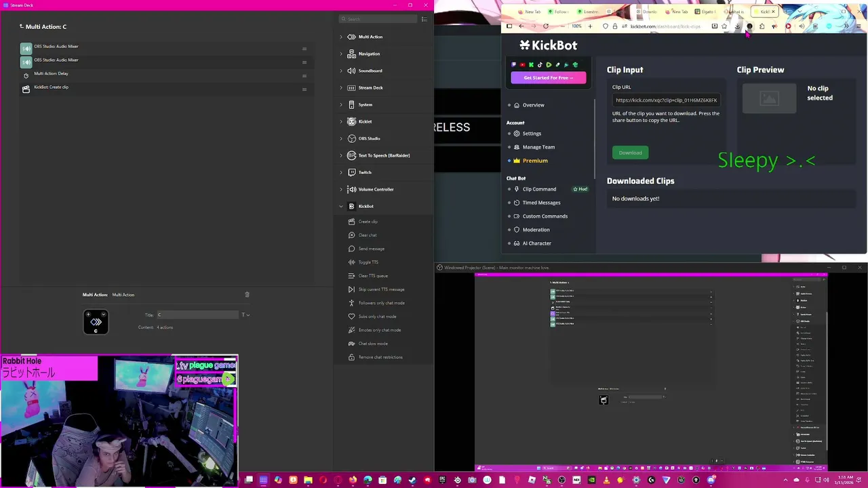Click the KickBot logo
The width and height of the screenshot is (868, 488).
[x=549, y=45]
